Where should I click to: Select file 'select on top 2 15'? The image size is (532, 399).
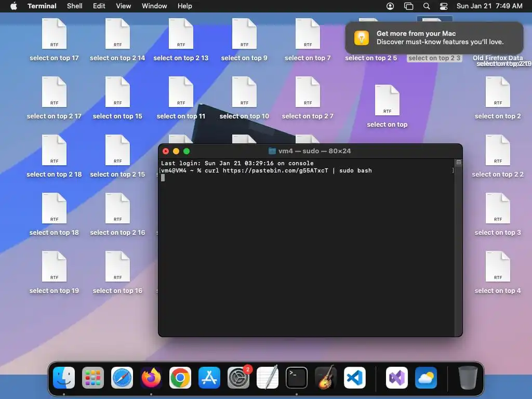tap(117, 156)
